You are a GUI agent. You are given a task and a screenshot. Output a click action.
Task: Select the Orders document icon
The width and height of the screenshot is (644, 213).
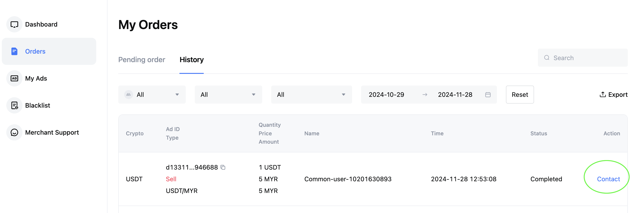click(x=14, y=52)
